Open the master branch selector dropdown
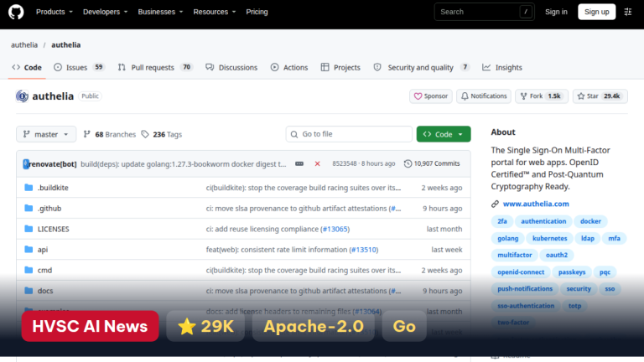 (x=46, y=134)
